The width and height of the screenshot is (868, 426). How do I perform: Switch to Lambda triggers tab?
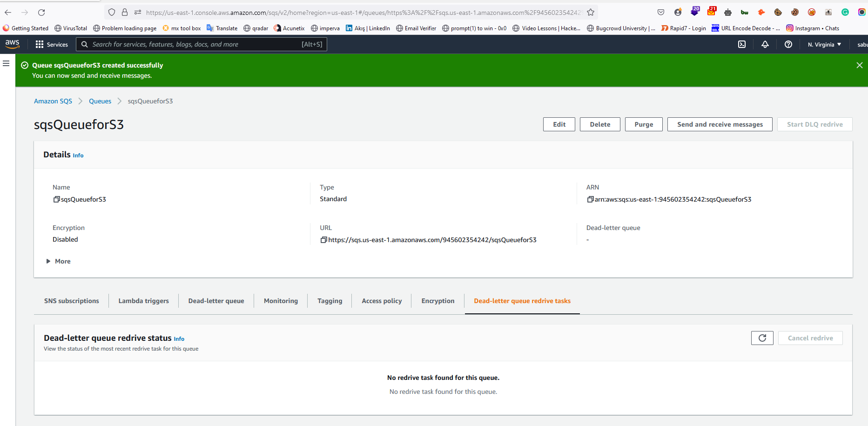144,301
